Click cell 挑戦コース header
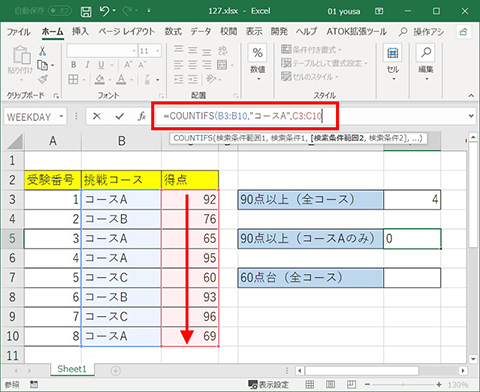480x392 pixels. click(121, 180)
